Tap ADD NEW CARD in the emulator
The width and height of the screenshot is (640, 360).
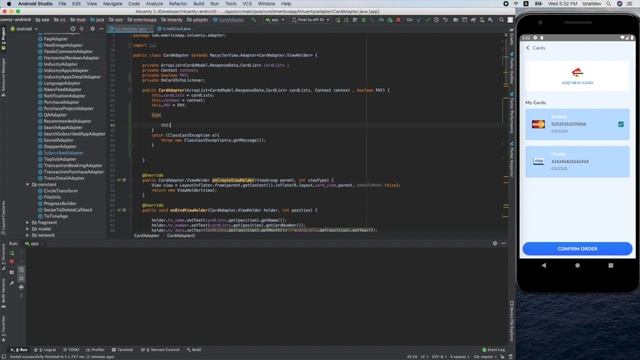[577, 76]
